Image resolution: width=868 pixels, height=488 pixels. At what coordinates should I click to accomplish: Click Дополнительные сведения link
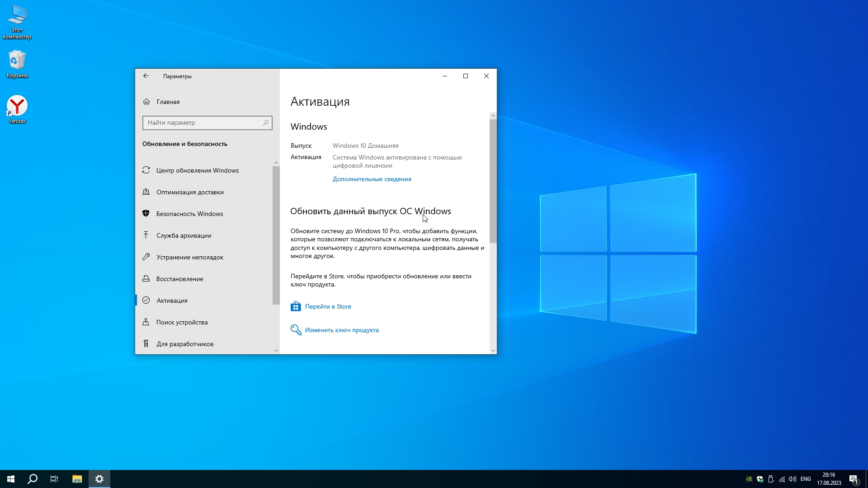pos(372,179)
